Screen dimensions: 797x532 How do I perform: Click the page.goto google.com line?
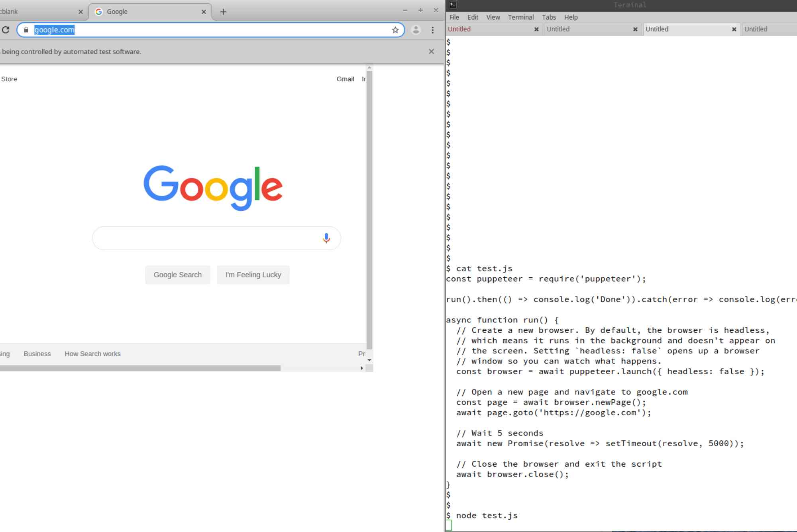click(554, 413)
